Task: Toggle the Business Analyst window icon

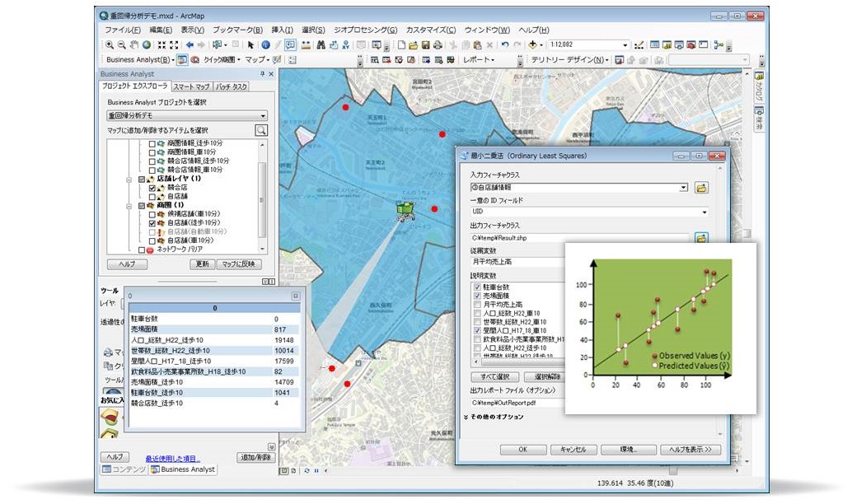Action: click(182, 60)
